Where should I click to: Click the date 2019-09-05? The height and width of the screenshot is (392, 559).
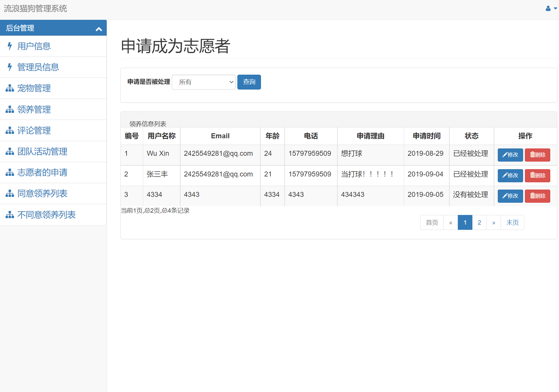425,195
